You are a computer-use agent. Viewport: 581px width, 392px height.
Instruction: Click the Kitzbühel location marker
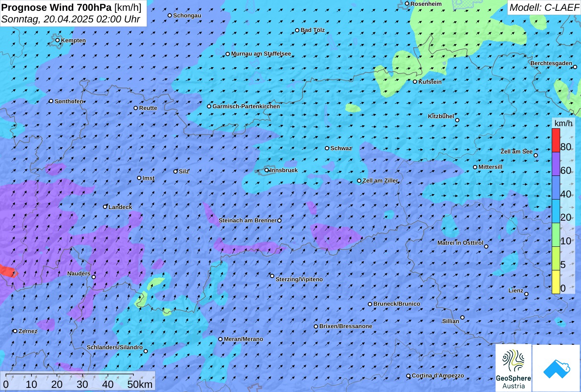[x=457, y=120]
